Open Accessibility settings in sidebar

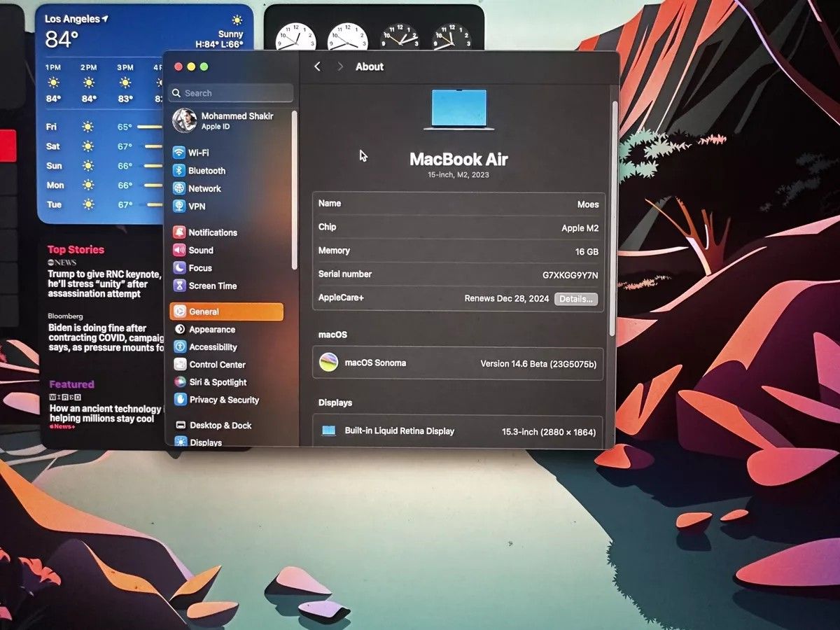pyautogui.click(x=213, y=347)
